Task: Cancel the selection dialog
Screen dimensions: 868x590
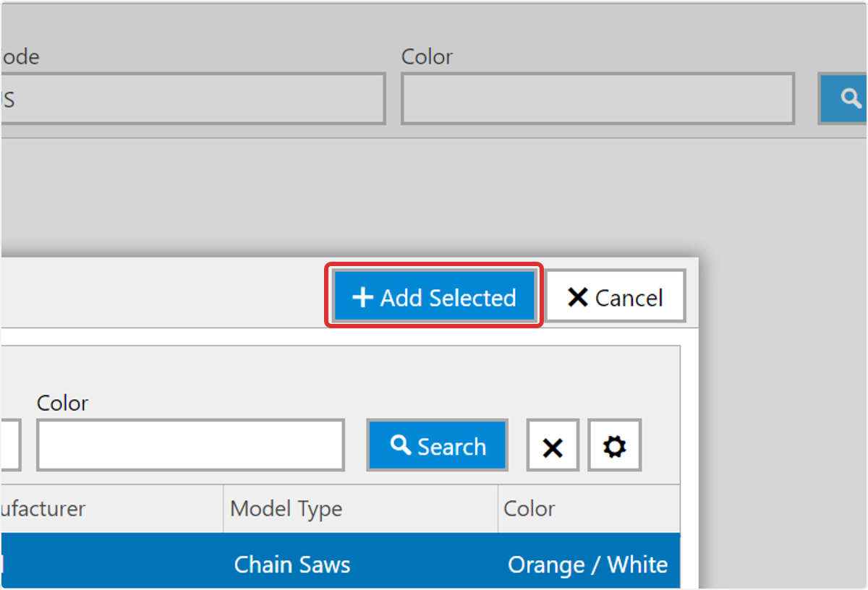Action: pos(615,296)
